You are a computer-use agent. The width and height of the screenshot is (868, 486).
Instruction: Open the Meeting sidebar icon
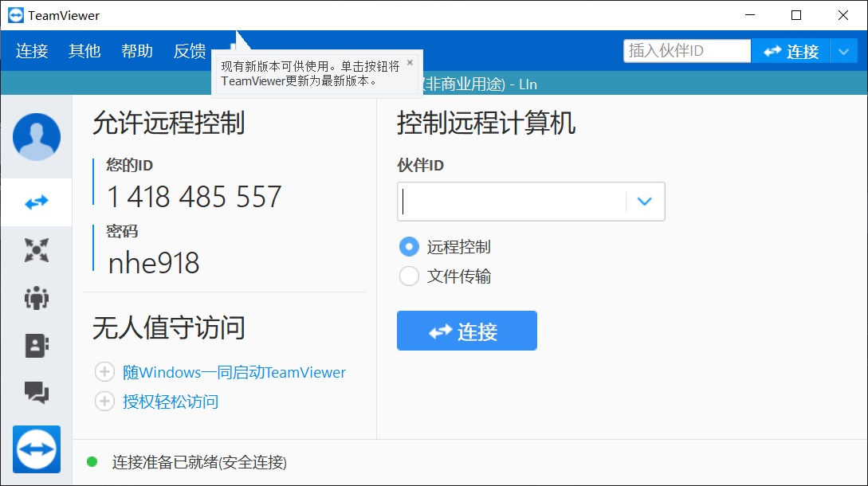37,298
